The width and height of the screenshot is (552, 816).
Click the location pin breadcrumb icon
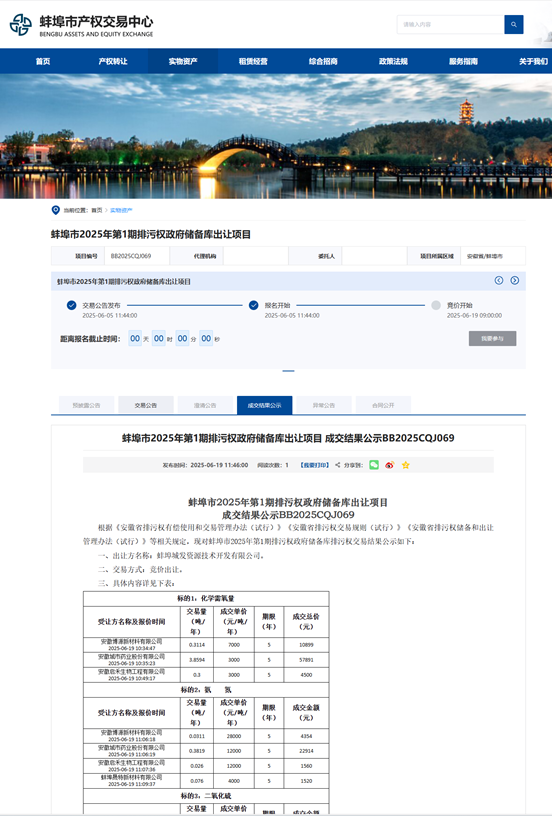coord(56,210)
